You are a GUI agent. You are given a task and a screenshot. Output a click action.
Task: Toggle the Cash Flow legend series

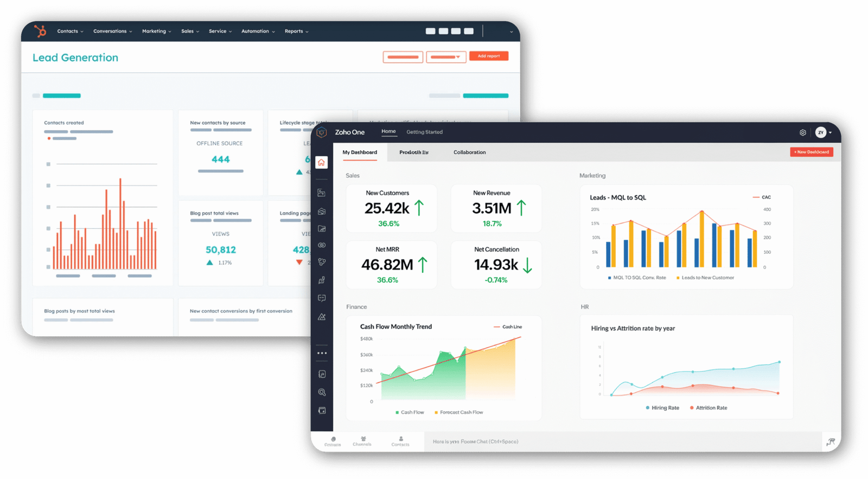coord(410,412)
